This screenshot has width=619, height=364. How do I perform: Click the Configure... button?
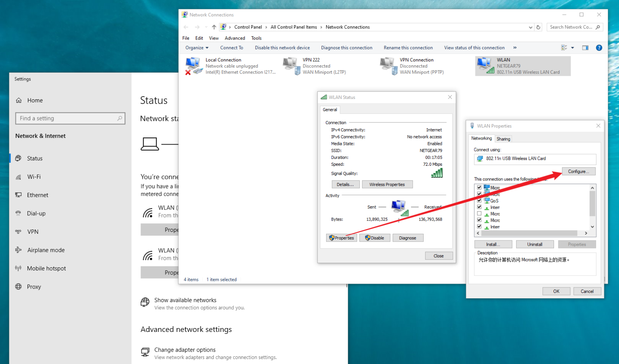[x=578, y=171]
